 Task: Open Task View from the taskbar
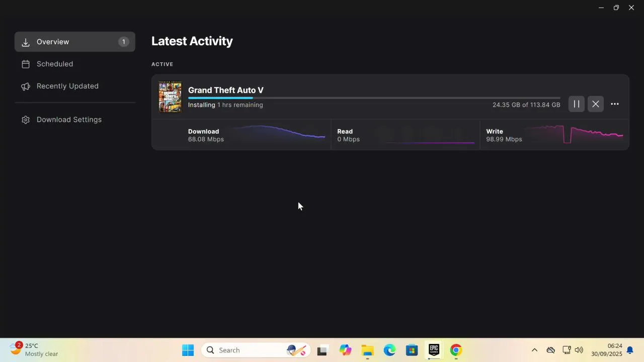pos(322,350)
